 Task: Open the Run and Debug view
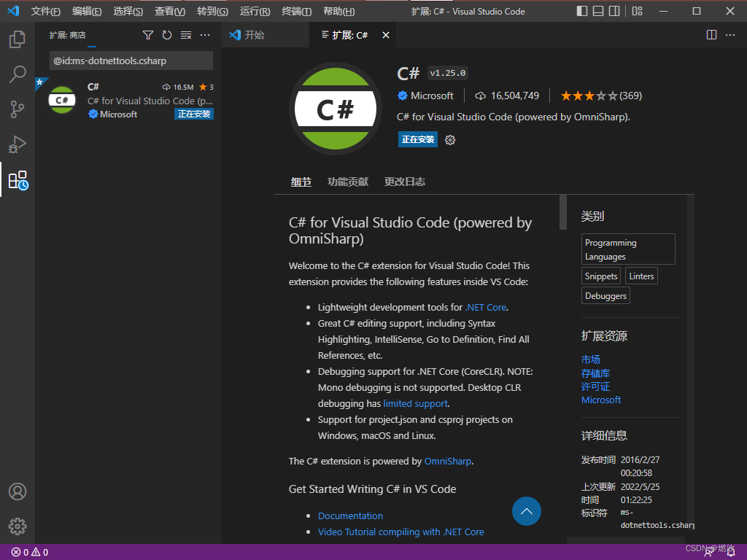18,144
